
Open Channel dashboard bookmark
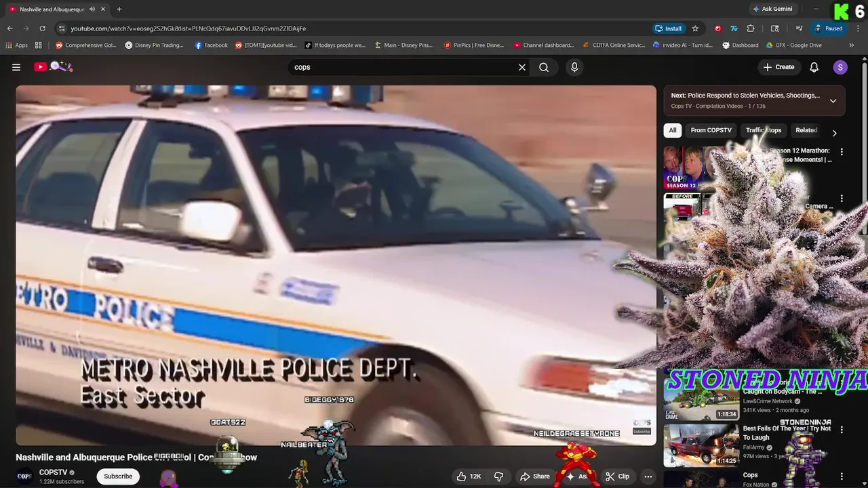click(543, 45)
